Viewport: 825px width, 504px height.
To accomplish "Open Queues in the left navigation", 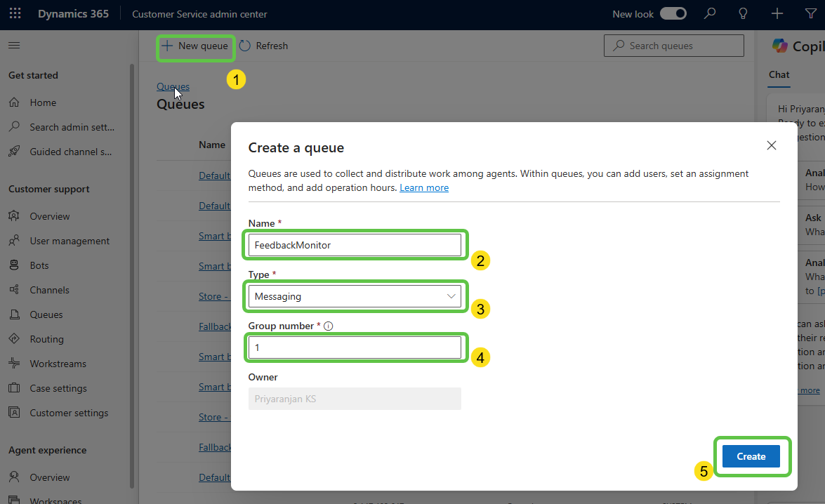I will tap(46, 314).
